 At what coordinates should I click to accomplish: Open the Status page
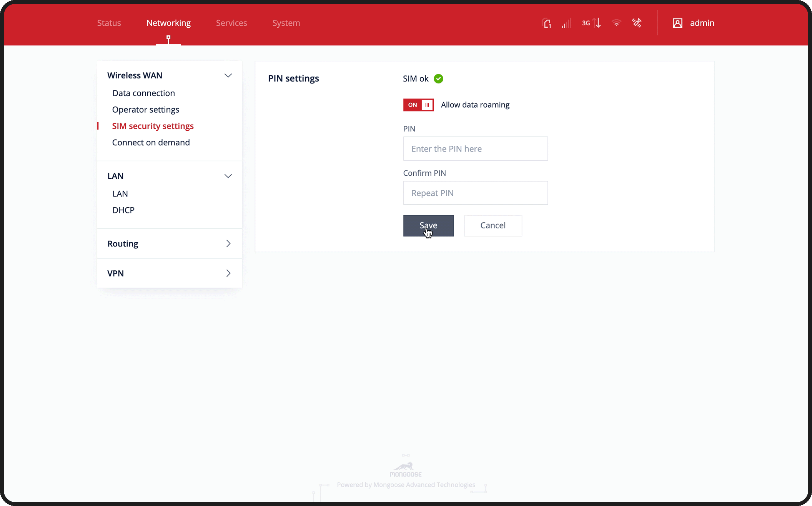tap(109, 23)
